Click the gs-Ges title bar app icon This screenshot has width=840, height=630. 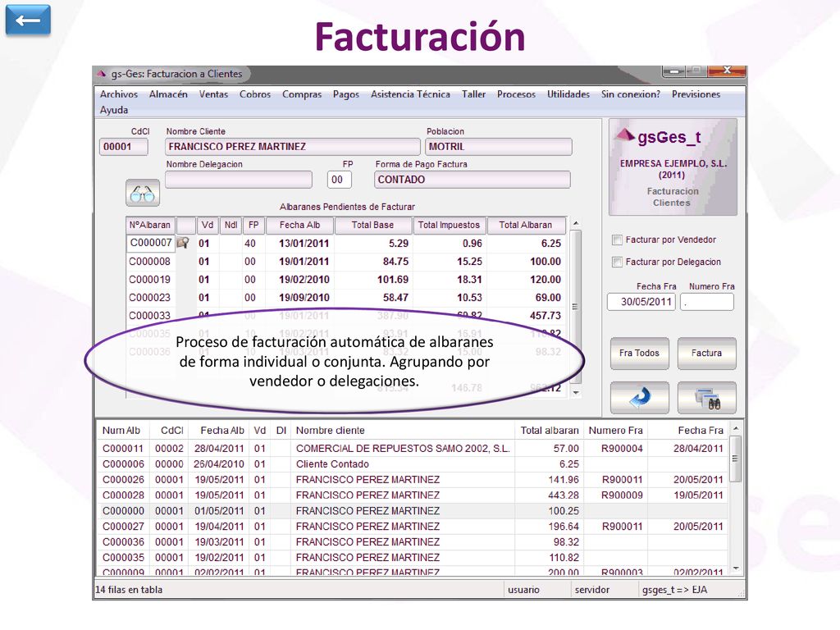point(102,73)
